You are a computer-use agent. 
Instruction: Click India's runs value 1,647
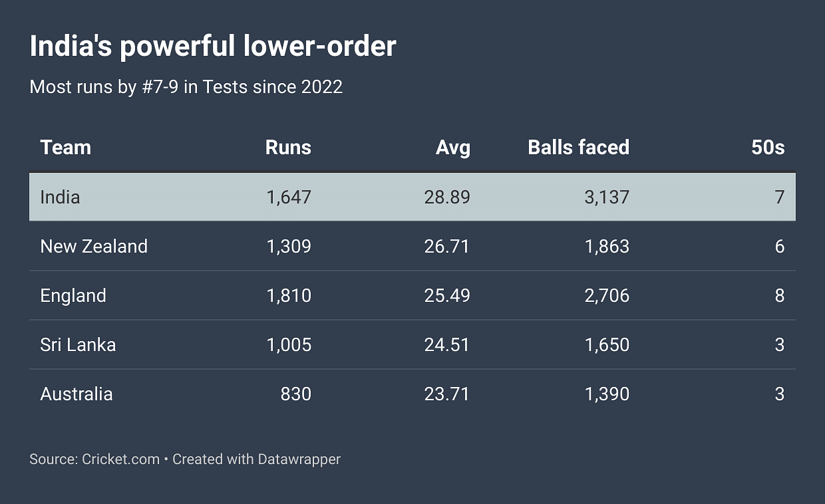coord(289,197)
